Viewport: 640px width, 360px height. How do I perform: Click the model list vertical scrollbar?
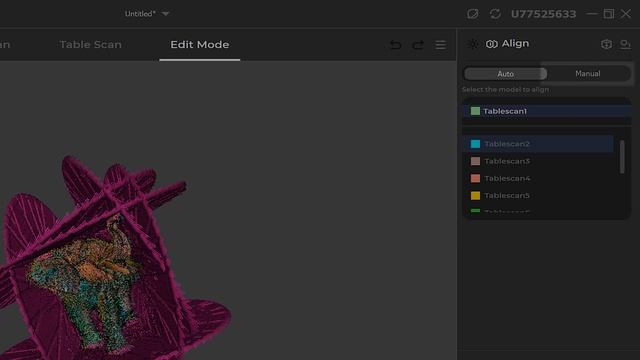(622, 157)
